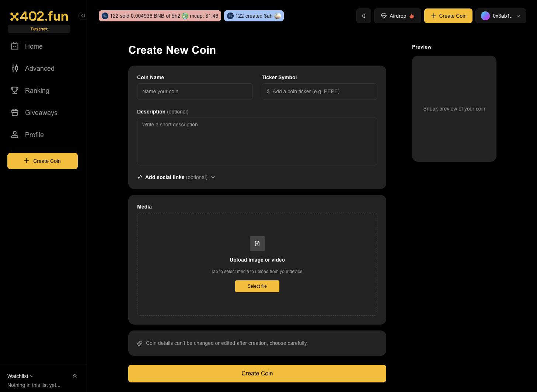Expand Add social links section
This screenshot has width=537, height=392.
coord(176,177)
